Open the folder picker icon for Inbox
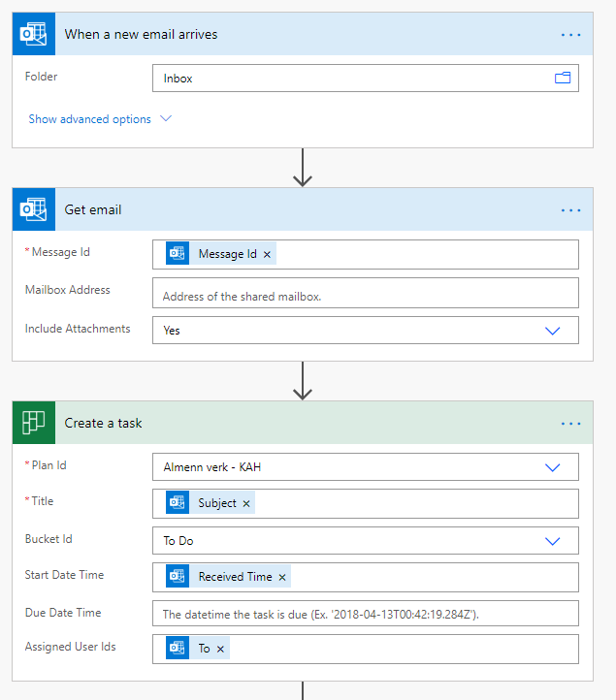The image size is (616, 700). coord(562,79)
